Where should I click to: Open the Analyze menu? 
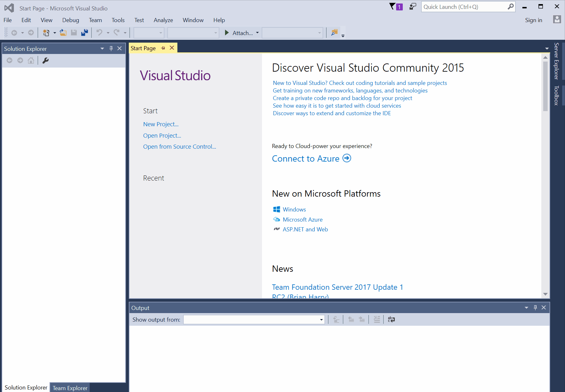tap(163, 20)
